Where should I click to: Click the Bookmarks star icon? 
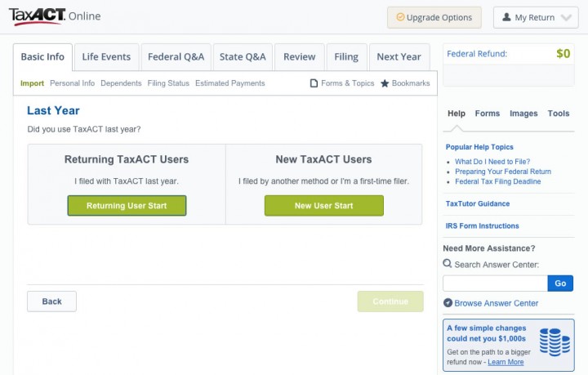pos(385,83)
